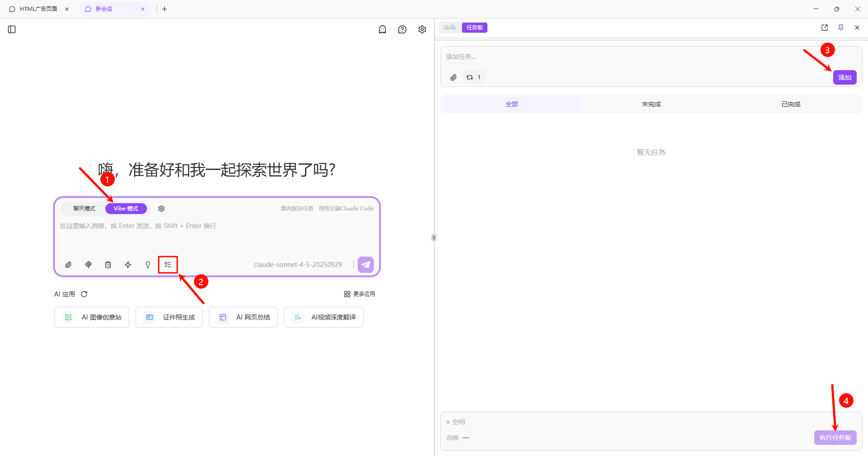Screen dimensions: 868x467
Task: Open the task panel in a new window
Action: [825, 28]
